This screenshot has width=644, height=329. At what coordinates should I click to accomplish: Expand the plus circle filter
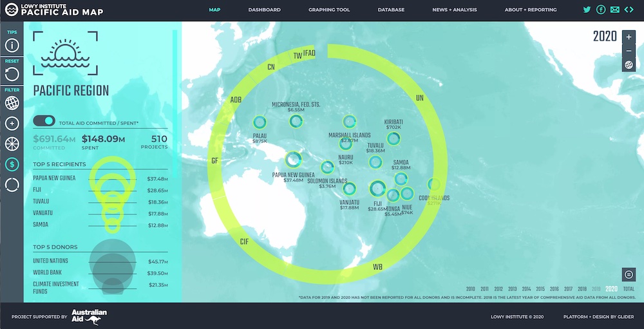coord(12,124)
